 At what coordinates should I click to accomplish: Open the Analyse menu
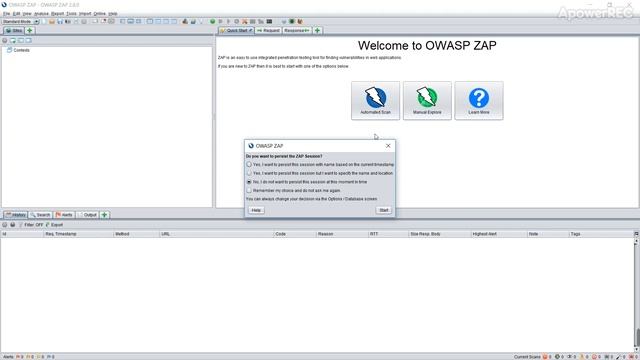click(41, 13)
